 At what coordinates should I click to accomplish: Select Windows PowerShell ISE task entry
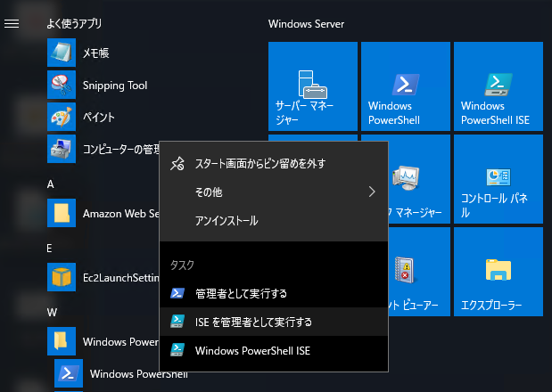(274, 350)
